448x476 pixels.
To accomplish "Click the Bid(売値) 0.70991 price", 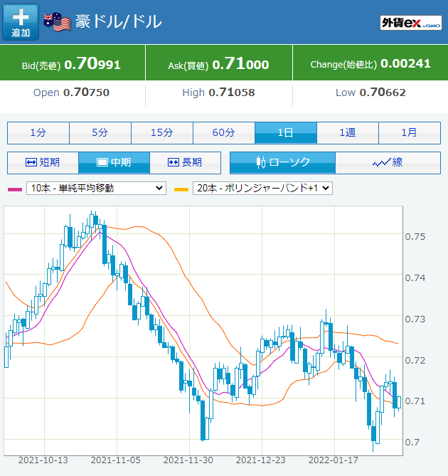I will [x=71, y=64].
